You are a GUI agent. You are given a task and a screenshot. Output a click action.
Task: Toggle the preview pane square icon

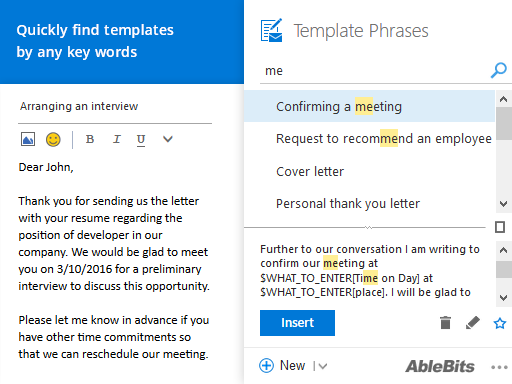coord(500,227)
